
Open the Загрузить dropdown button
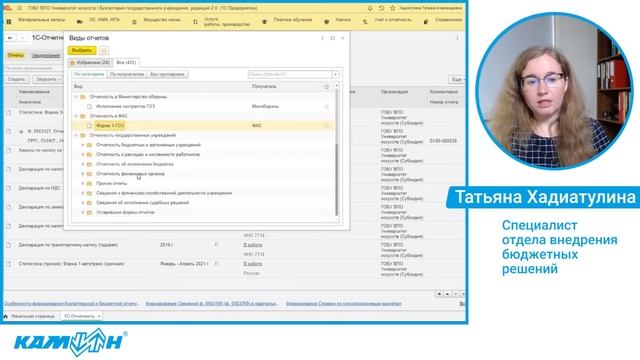[x=48, y=79]
